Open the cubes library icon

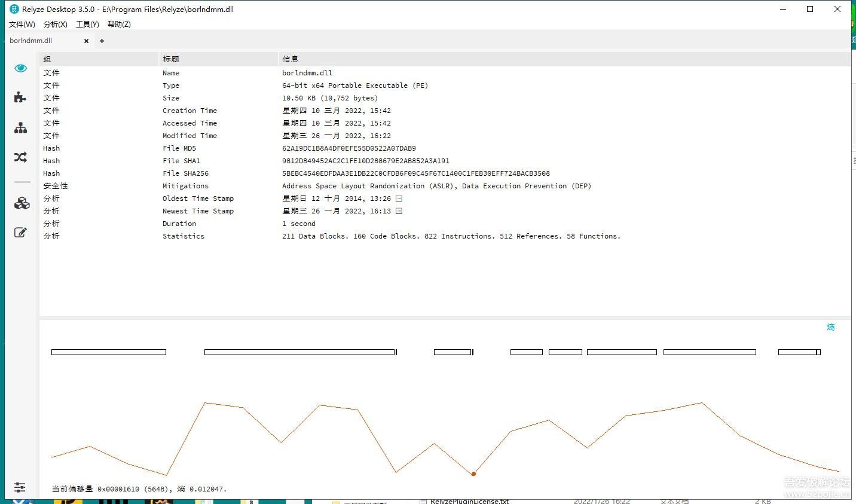[22, 203]
